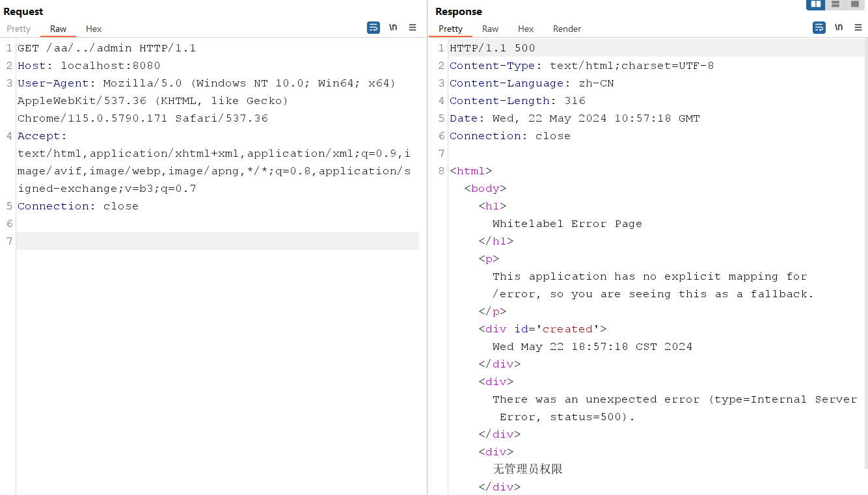This screenshot has width=868, height=495.
Task: Switch Response view to Pretty tab
Action: coord(450,29)
